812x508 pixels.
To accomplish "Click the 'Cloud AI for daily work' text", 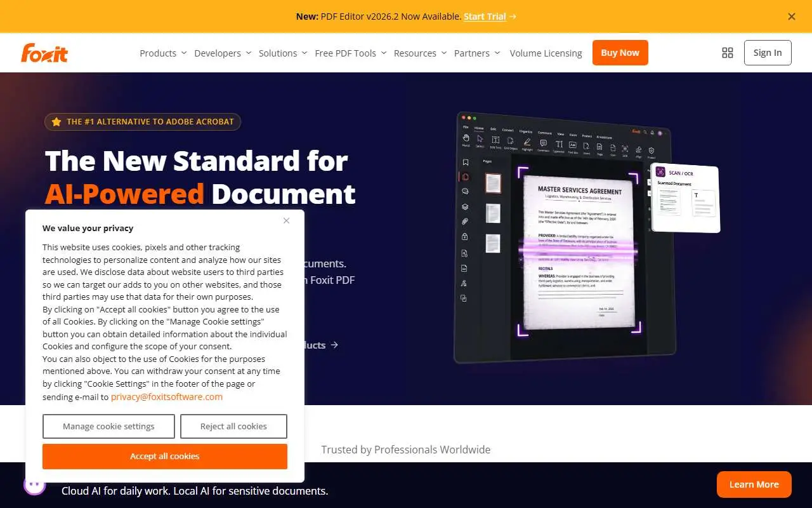I will point(195,491).
